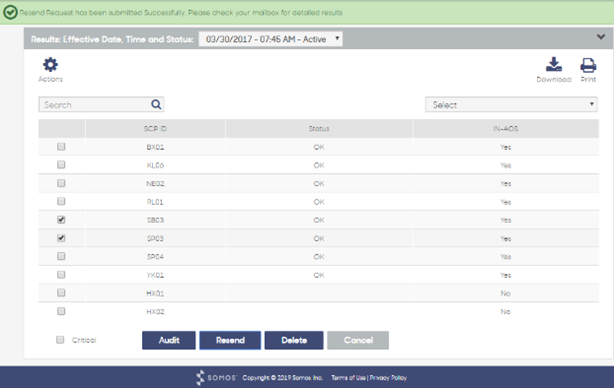
Task: Click the Resend button
Action: [x=230, y=340]
